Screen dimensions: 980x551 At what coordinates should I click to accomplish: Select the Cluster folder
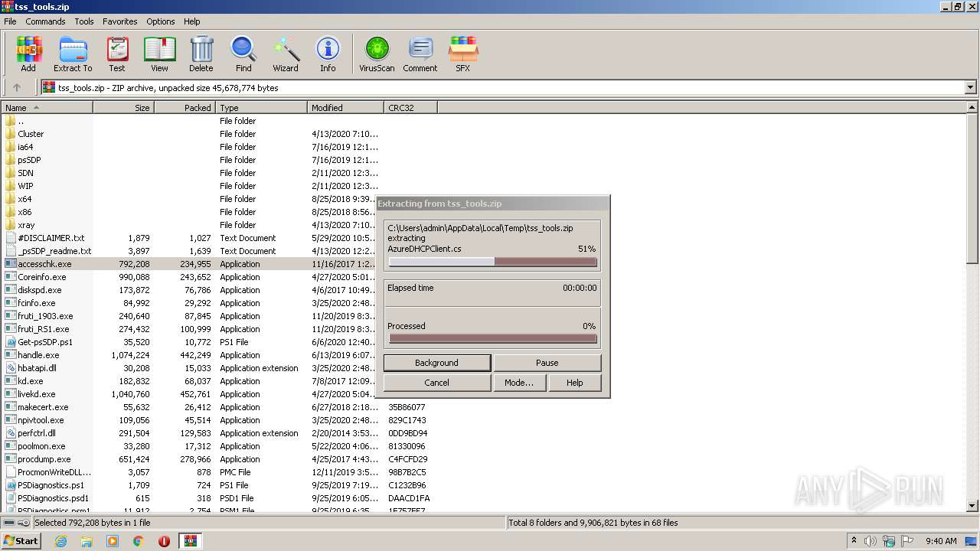point(31,134)
